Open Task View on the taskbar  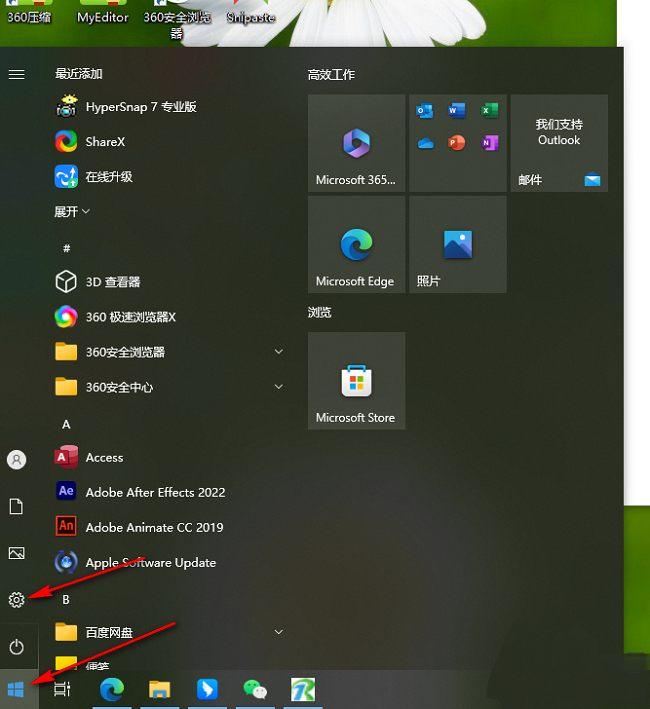[62, 690]
